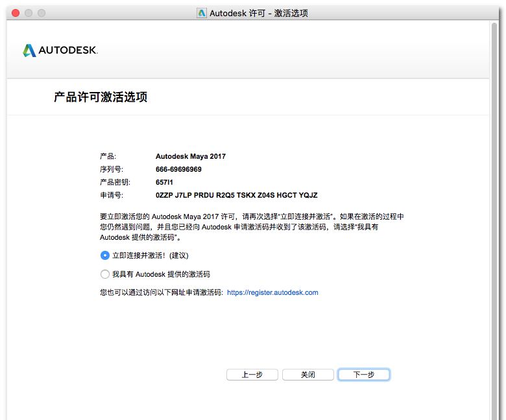Click the product key 657I1
Image resolution: width=506 pixels, height=420 pixels.
[x=164, y=182]
